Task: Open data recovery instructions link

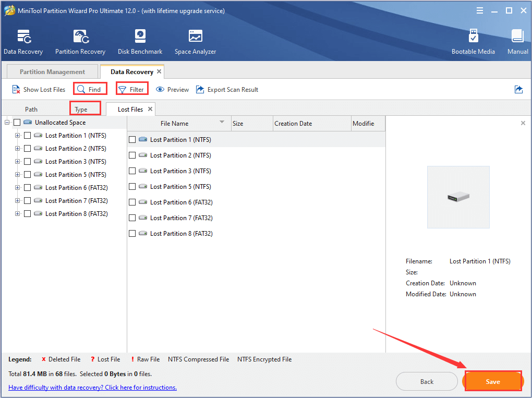Action: click(x=93, y=387)
